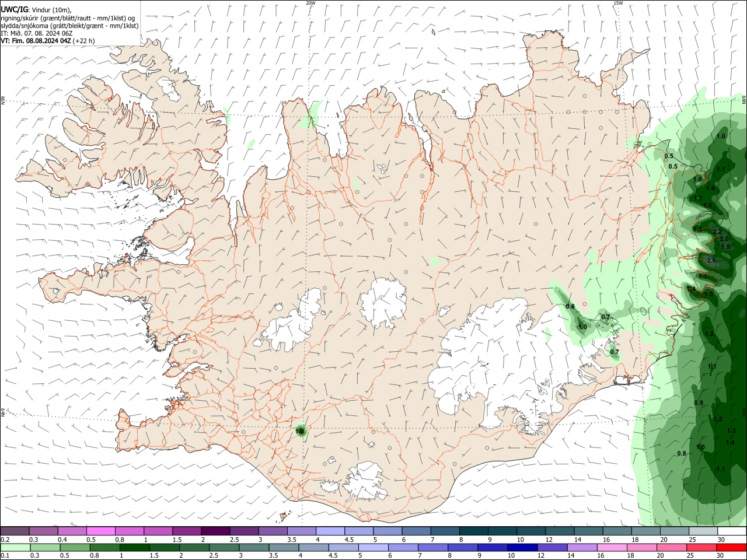Click the 1.7 precipitation value label
The width and height of the screenshot is (747, 560).
698,198
